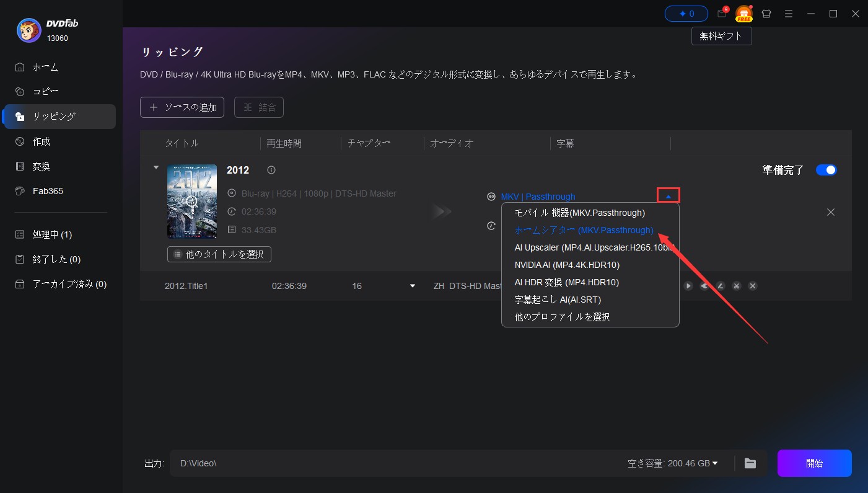Open the hamburger main menu
Image resolution: width=868 pixels, height=493 pixels.
789,14
